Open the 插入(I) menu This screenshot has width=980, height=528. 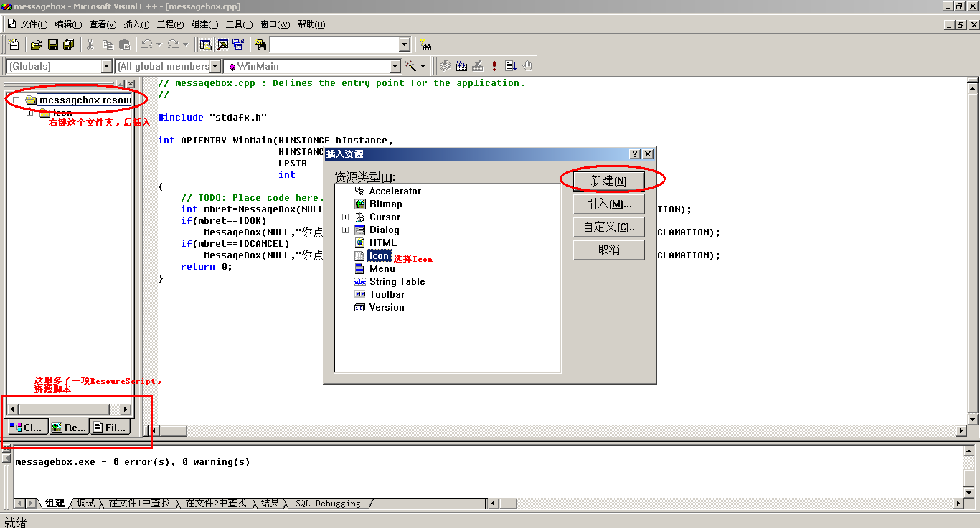(136, 24)
